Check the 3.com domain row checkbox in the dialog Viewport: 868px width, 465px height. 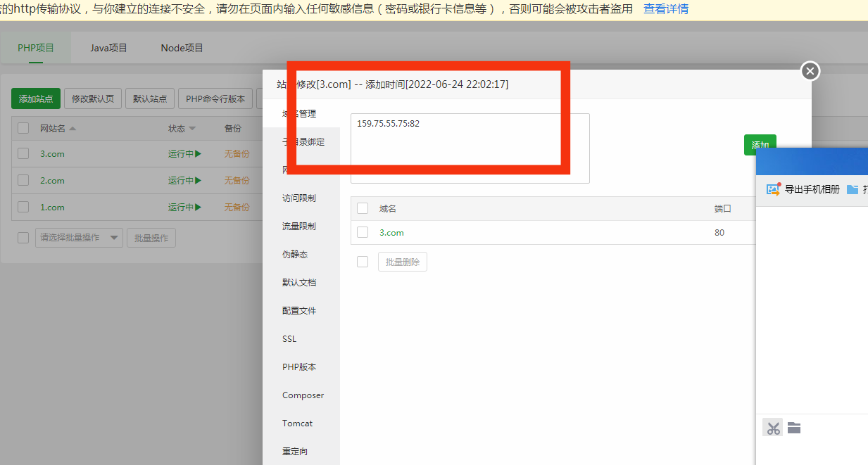[363, 232]
